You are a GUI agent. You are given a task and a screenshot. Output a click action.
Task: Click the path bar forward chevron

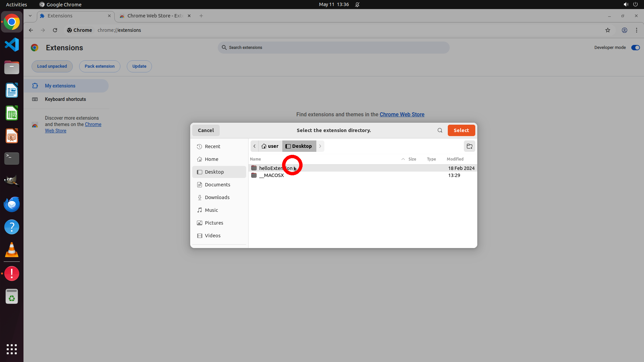(x=320, y=146)
